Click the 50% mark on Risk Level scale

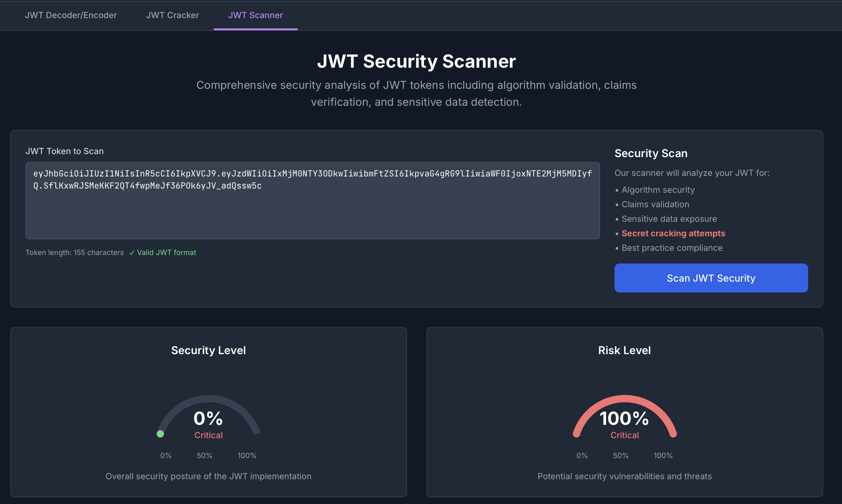620,455
